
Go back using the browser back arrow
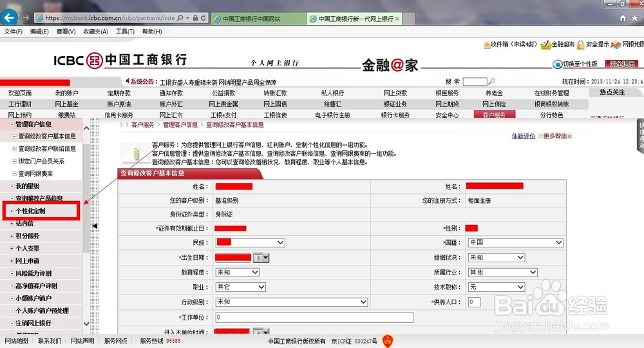pos(9,17)
